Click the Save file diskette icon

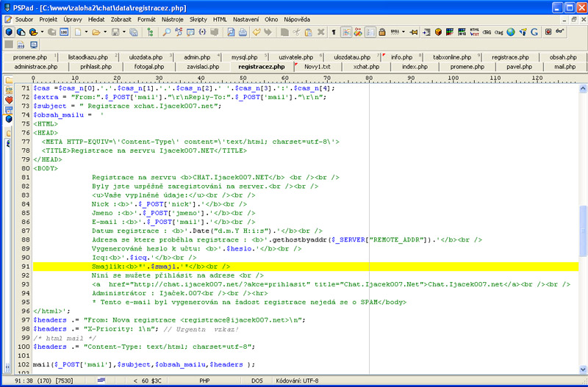point(114,32)
